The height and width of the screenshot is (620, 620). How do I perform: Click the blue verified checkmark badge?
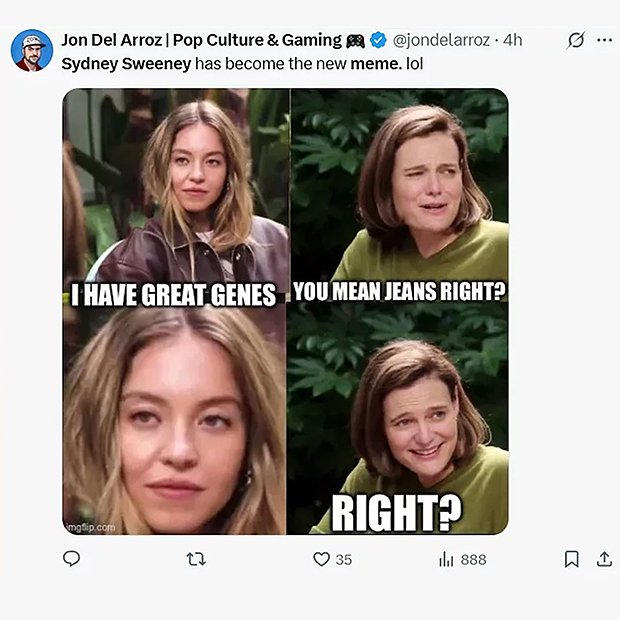coord(379,41)
